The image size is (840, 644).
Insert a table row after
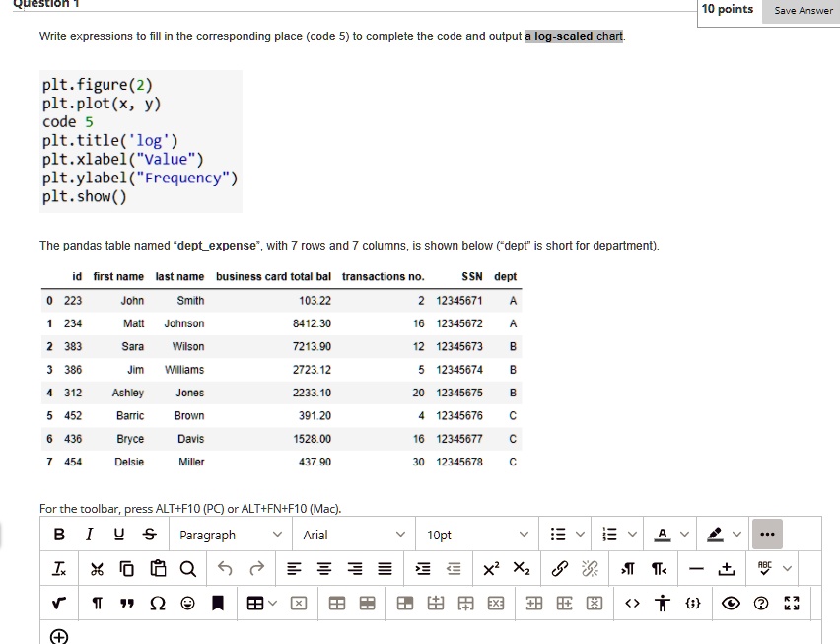(465, 604)
